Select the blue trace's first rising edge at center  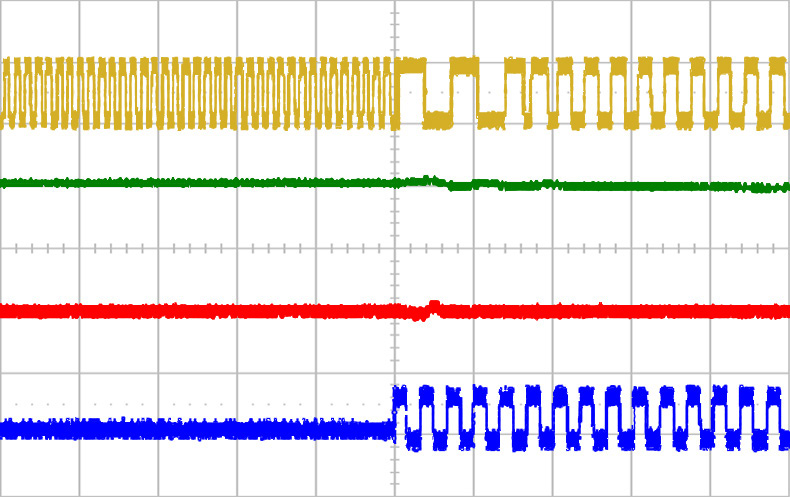(395, 408)
